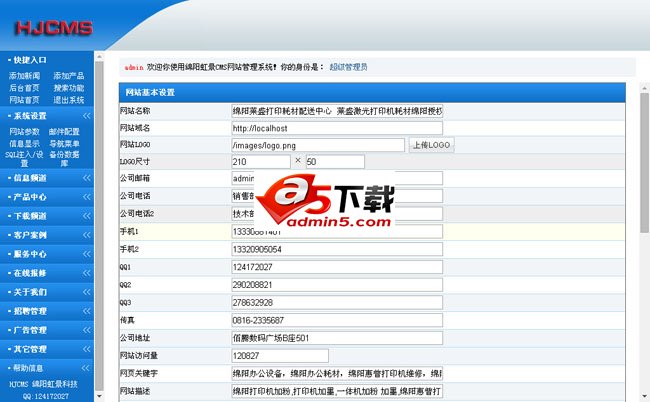Image resolution: width=650 pixels, height=402 pixels.
Task: Click the 上传LOGO button
Action: coord(432,145)
